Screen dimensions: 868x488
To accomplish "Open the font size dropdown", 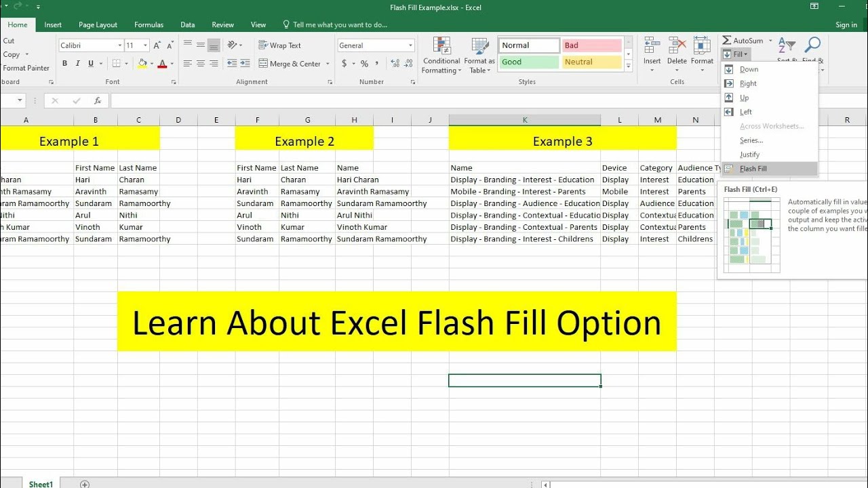I will pyautogui.click(x=144, y=45).
